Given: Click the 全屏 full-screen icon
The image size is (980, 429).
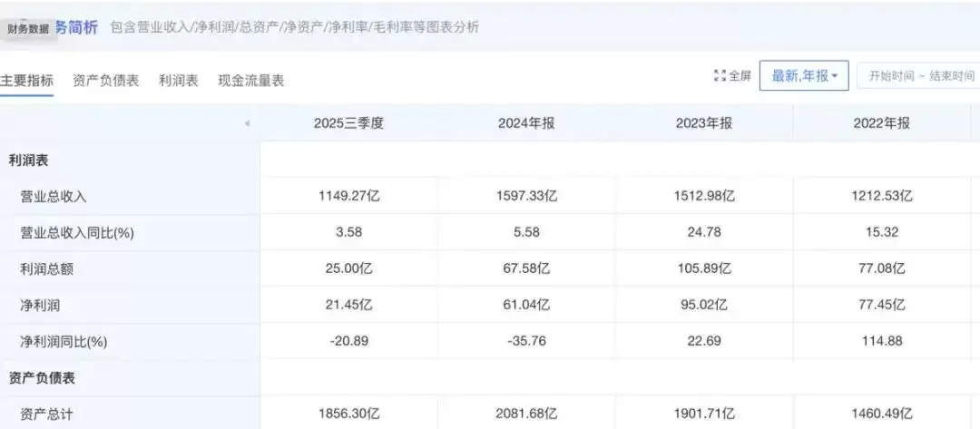Looking at the screenshot, I should 720,76.
